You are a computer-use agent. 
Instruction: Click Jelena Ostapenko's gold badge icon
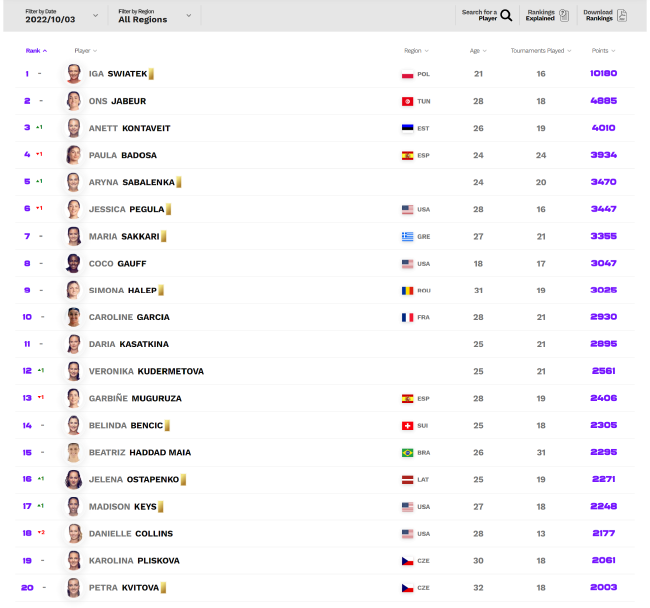(183, 480)
